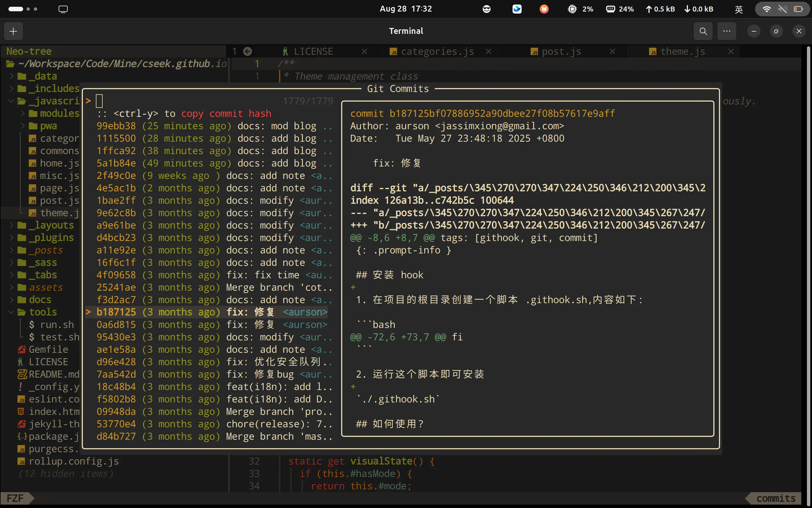
Task: Click the Gemfile ruby icon in Neo-tree
Action: [21, 349]
